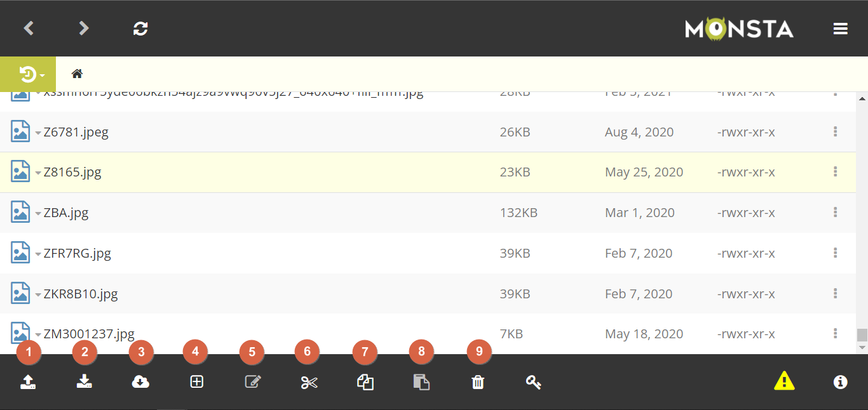Click the new item plus icon
Image resolution: width=868 pixels, height=410 pixels.
[197, 382]
